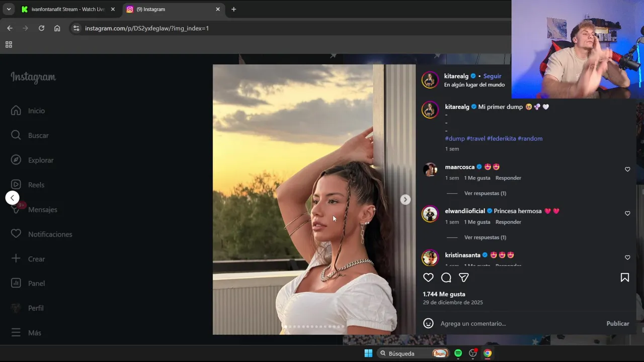The width and height of the screenshot is (644, 362).
Task: Open the #random hashtag
Action: (x=530, y=138)
